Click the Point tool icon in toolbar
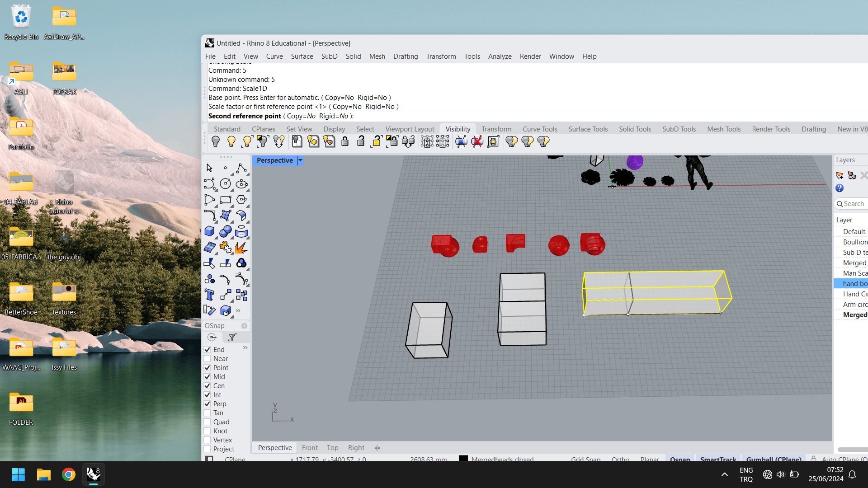Viewport: 868px width, 488px height. click(x=225, y=168)
